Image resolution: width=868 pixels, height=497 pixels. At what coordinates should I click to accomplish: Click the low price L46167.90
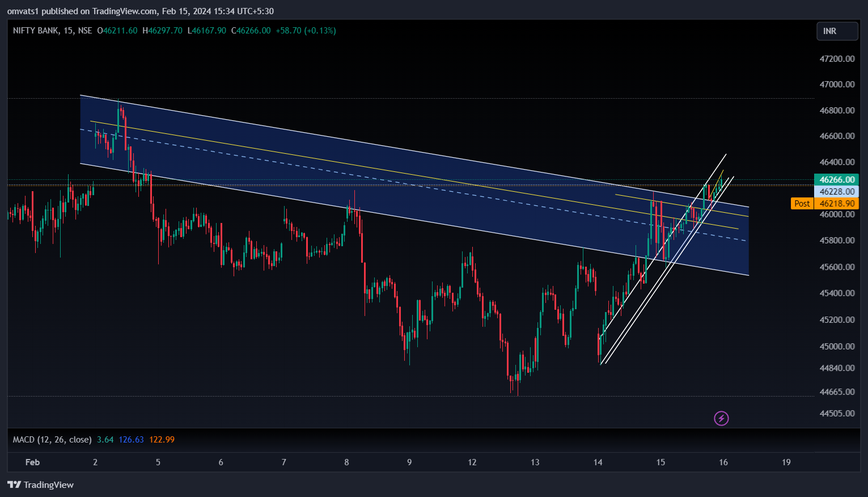pos(207,31)
